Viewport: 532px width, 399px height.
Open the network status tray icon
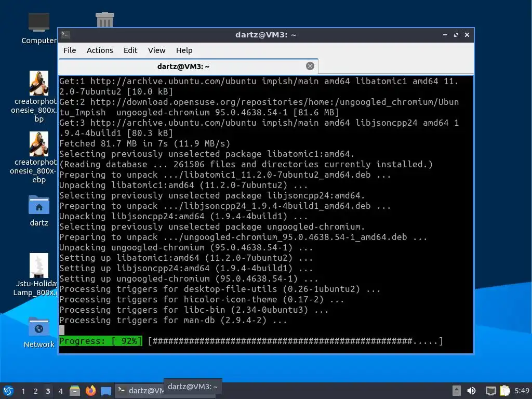click(490, 391)
